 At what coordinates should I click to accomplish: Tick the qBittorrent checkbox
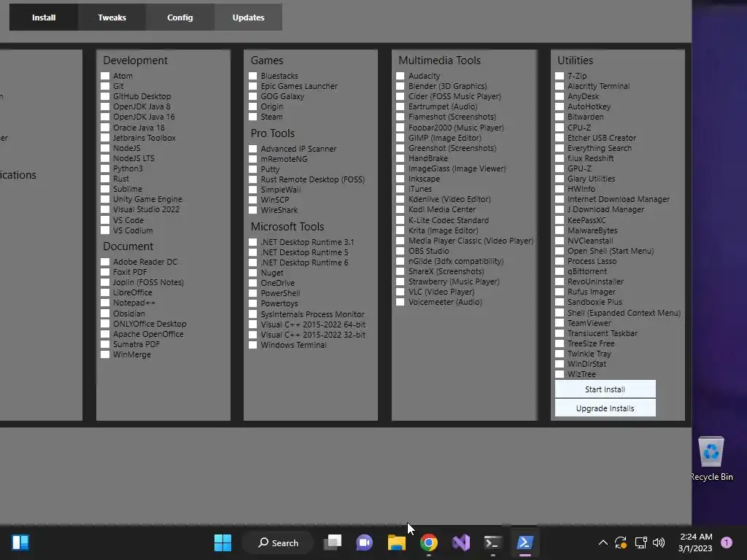(560, 271)
